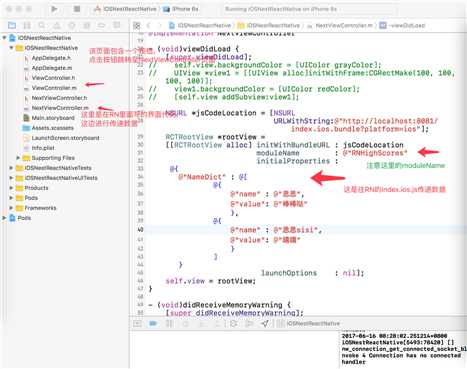The height and width of the screenshot is (369, 467).
Task: Expand the IOSNestReactNativeUITests group
Action: click(x=11, y=178)
